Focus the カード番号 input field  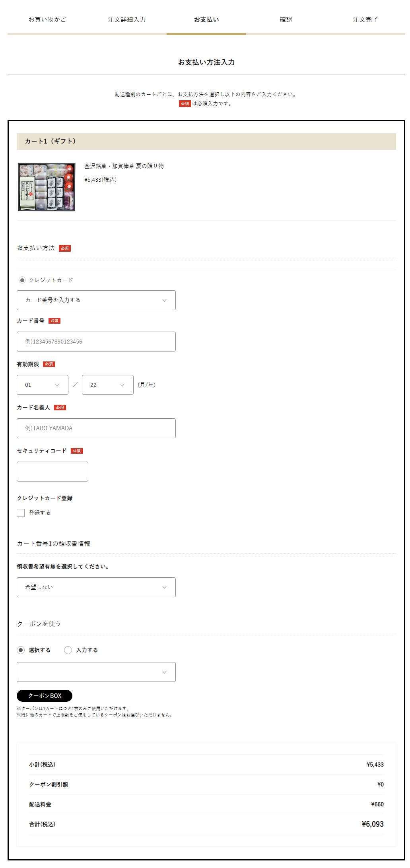tap(96, 342)
